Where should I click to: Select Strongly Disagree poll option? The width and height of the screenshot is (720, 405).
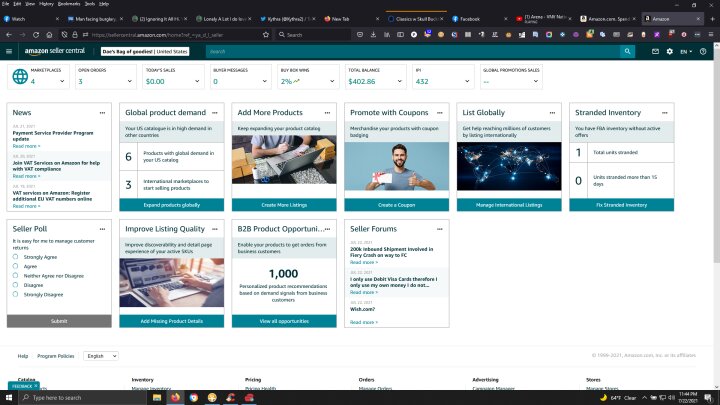[16, 294]
